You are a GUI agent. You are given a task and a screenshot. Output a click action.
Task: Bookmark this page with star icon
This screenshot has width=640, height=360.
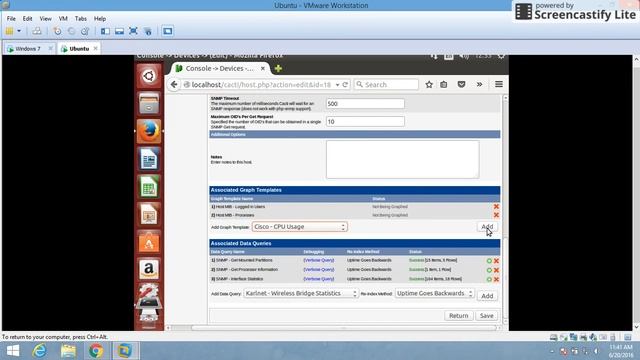point(429,84)
